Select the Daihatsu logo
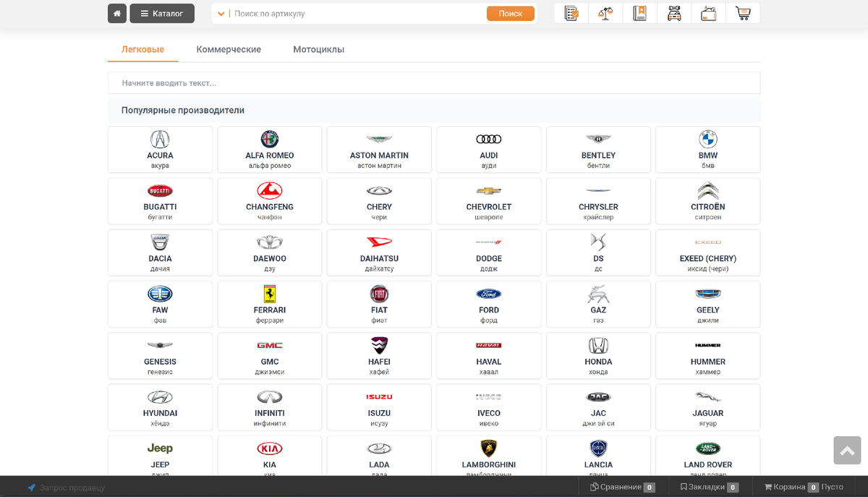 379,242
